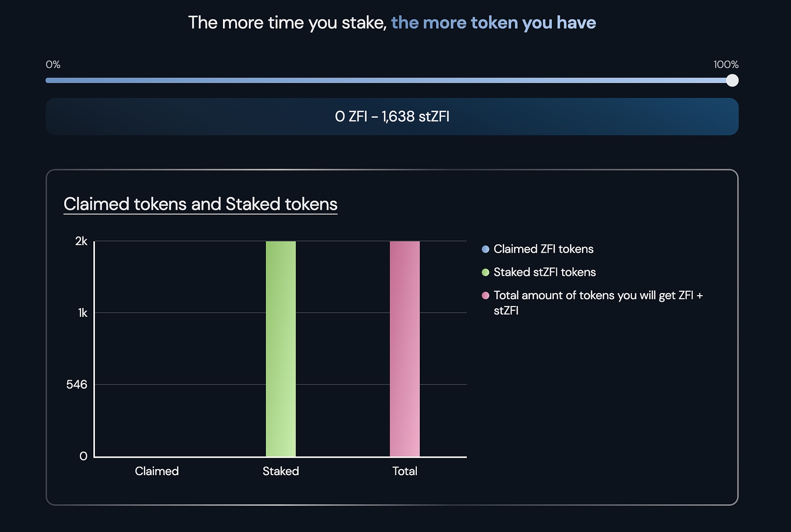
Task: Click the middle of the staking slider track
Action: pos(389,81)
